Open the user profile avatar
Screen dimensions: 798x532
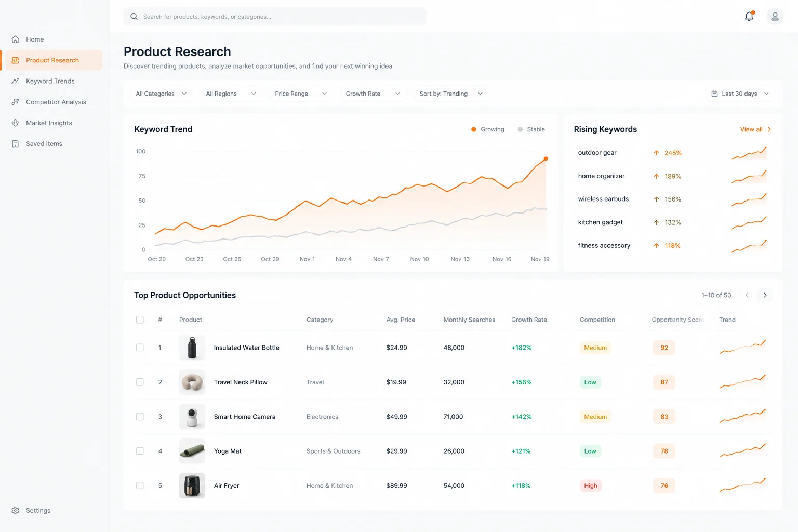(775, 17)
